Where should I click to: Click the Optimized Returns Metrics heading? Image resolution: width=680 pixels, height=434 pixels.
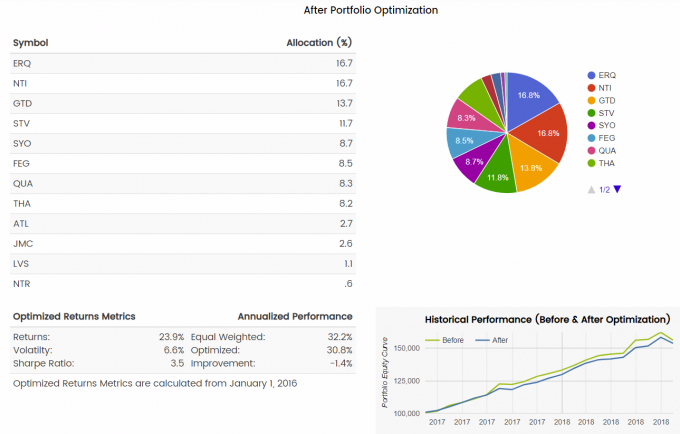74,317
